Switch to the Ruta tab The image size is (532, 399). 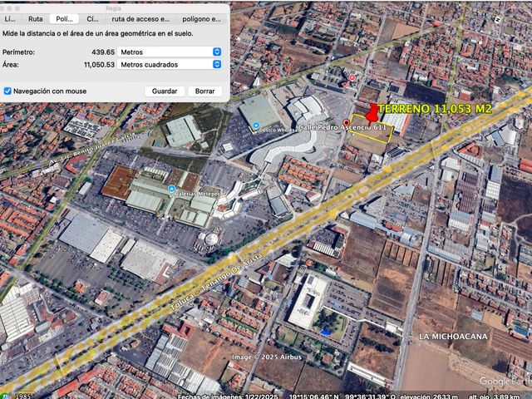pos(35,19)
